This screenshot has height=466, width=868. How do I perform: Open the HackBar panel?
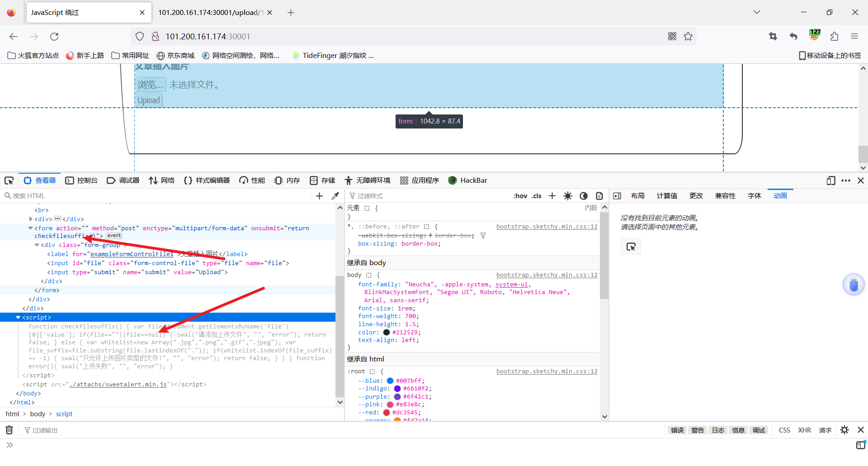pos(467,181)
